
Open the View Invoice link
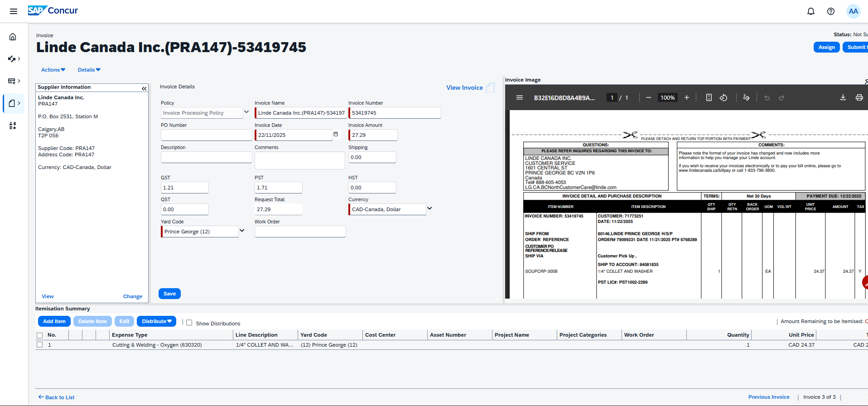tap(464, 87)
